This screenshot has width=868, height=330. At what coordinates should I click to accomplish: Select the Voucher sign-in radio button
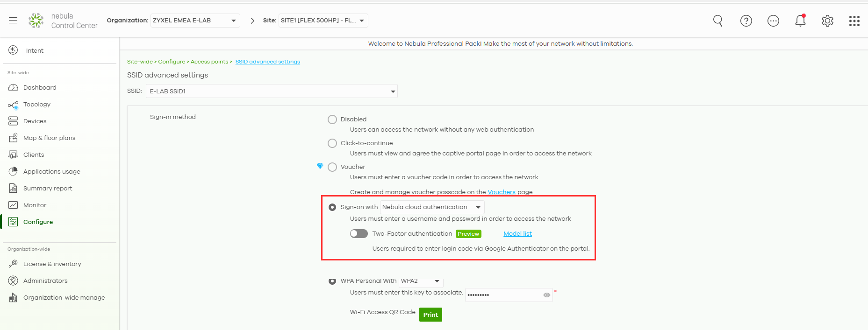pos(332,167)
